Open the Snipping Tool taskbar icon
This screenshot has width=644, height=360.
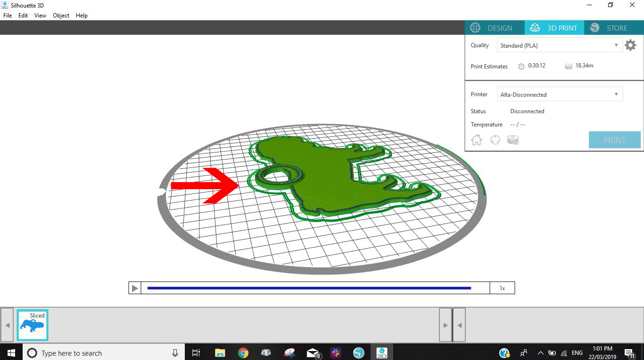click(x=289, y=352)
